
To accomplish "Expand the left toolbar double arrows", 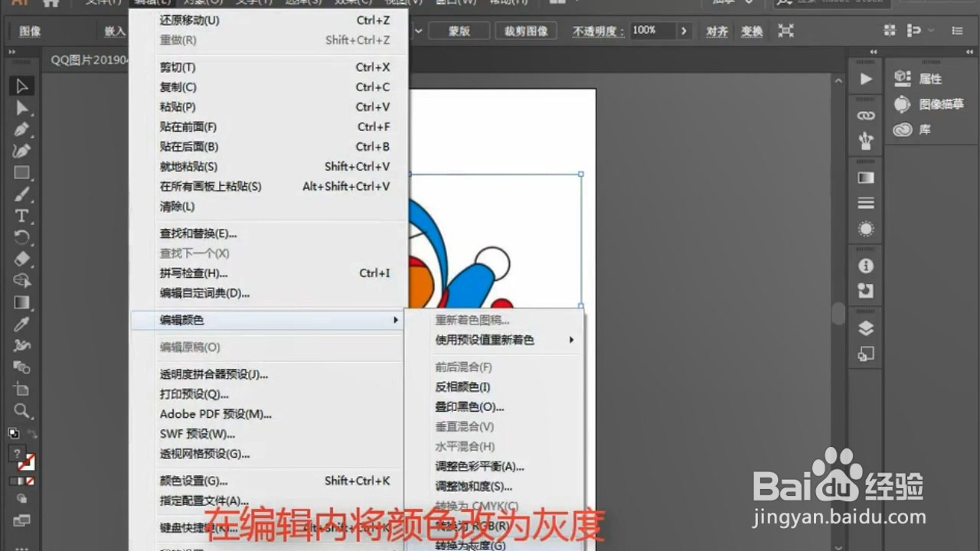I will point(13,53).
